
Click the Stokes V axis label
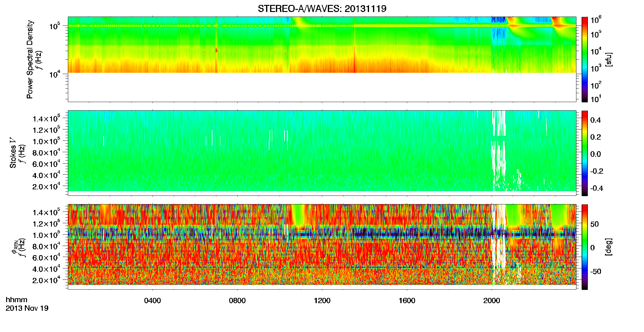[13, 153]
